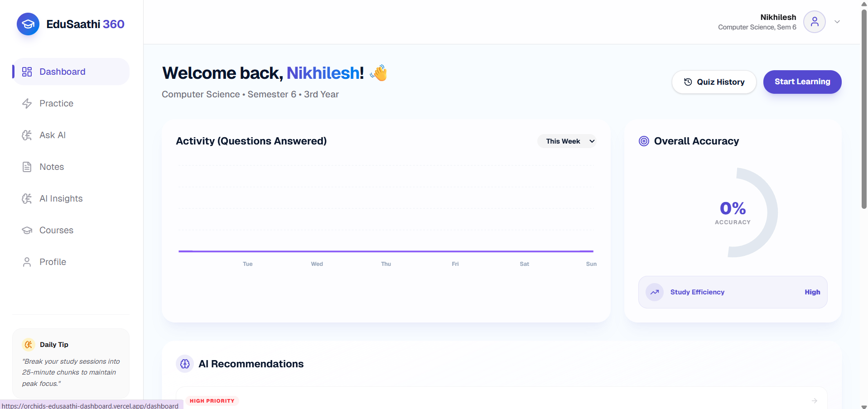This screenshot has width=868, height=409.
Task: Click the Quiz History button
Action: pos(714,82)
